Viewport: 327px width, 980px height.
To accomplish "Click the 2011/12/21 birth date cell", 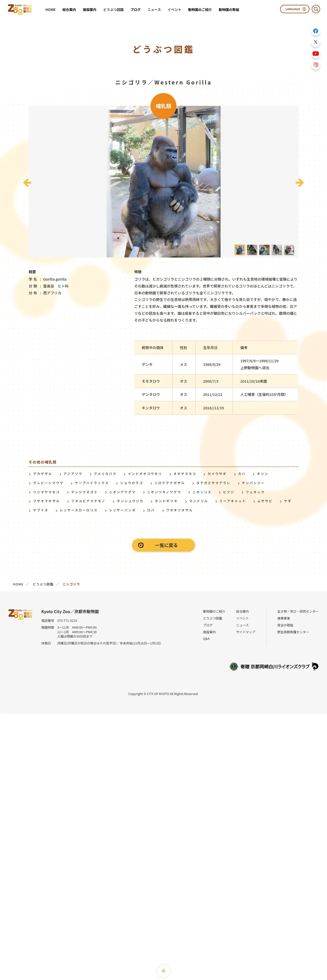I will coord(214,395).
